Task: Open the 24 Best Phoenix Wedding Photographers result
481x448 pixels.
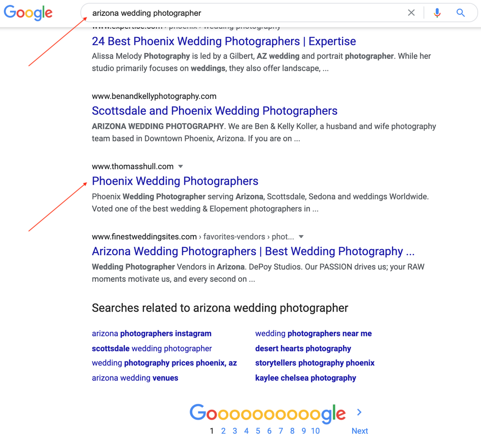Action: [x=224, y=41]
